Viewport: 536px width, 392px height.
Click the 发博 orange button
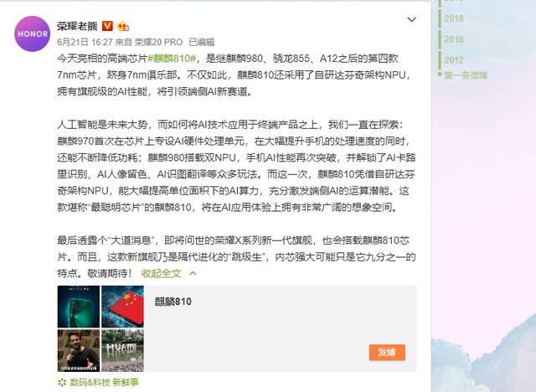[387, 353]
